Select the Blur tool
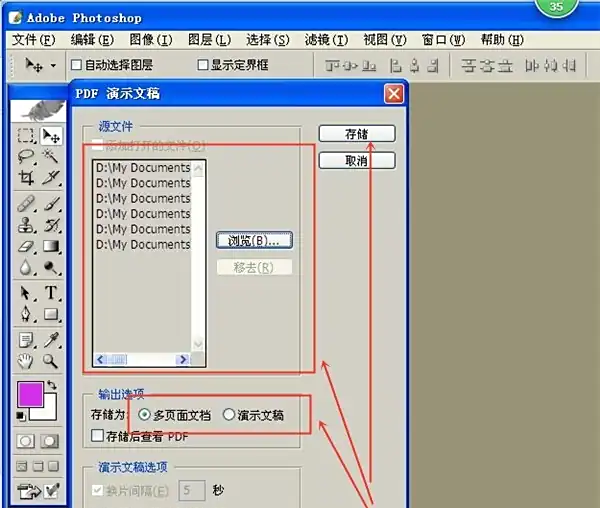The image size is (600, 508). click(26, 267)
